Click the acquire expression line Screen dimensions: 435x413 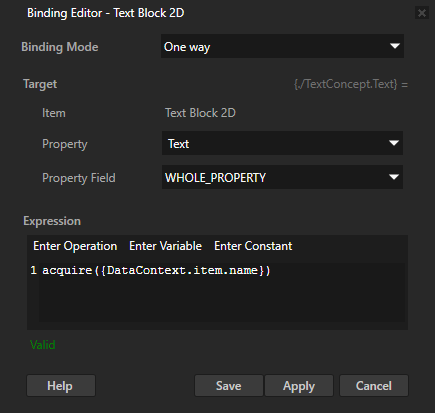156,270
